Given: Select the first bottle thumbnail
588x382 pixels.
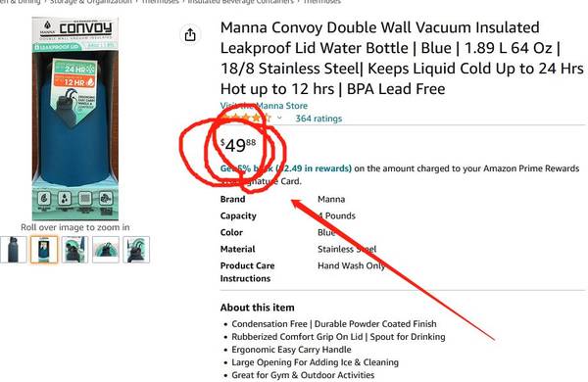Looking at the screenshot, I should click(13, 250).
